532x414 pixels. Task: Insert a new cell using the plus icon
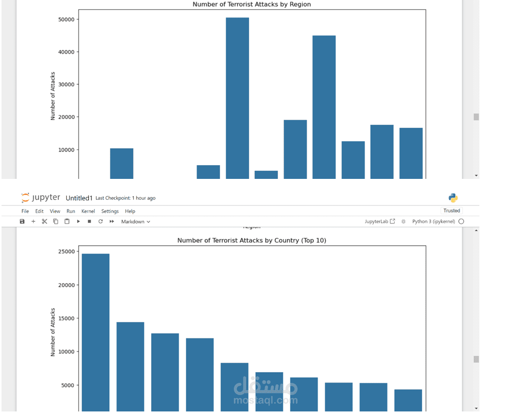click(x=33, y=221)
